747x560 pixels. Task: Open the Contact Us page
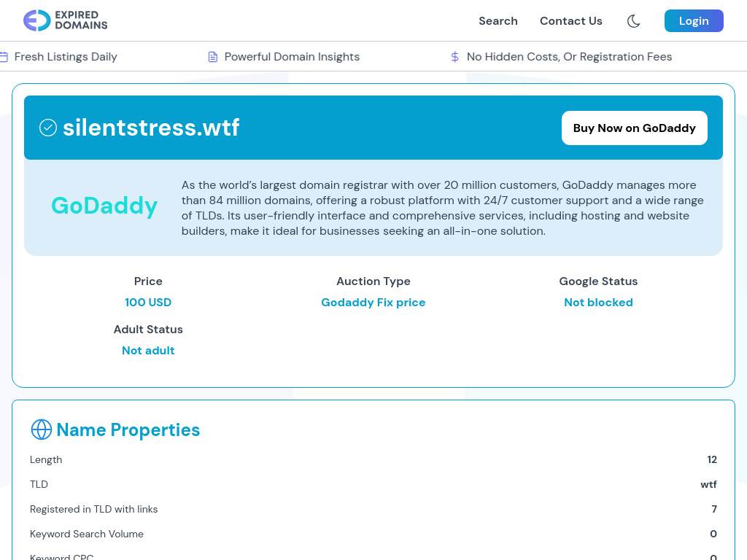571,20
